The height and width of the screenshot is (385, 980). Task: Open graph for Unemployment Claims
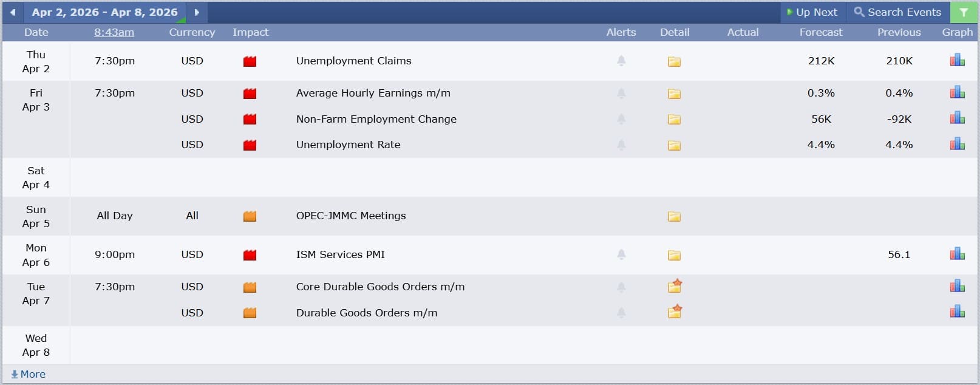(x=957, y=60)
